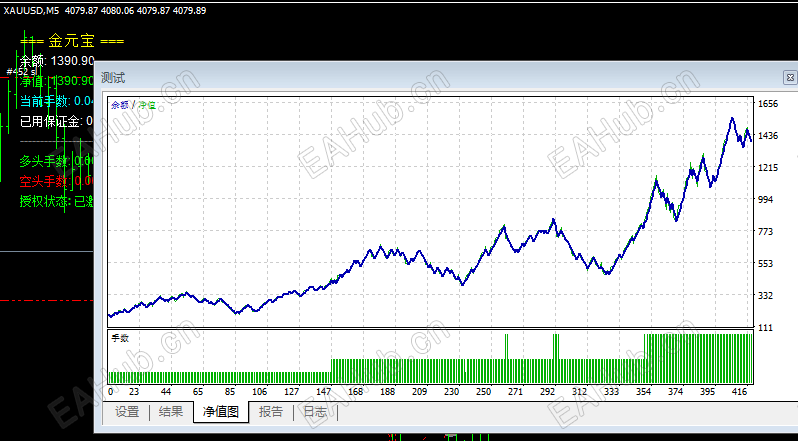Click the 手数 label in volume pane
Viewport: 798px width, 441px height.
point(120,338)
